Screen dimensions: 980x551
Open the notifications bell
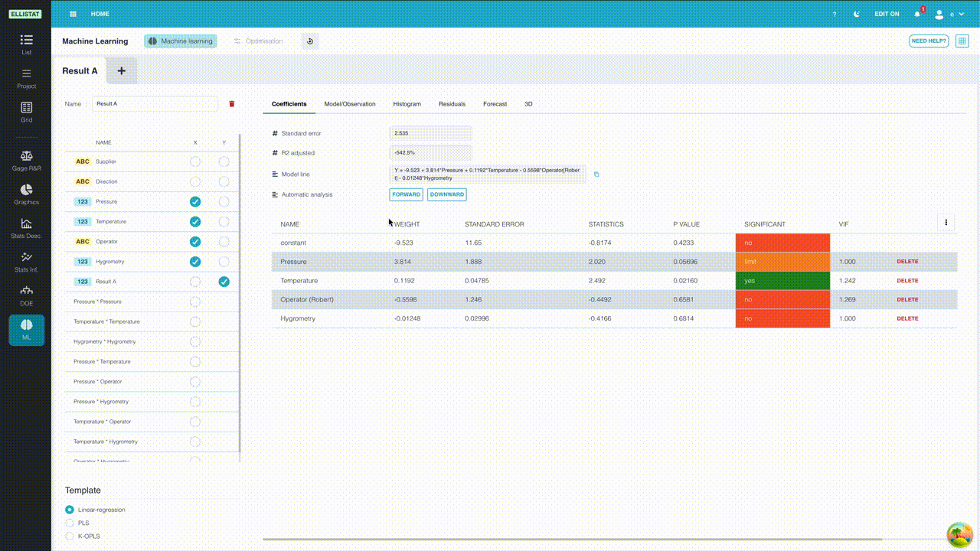[917, 14]
